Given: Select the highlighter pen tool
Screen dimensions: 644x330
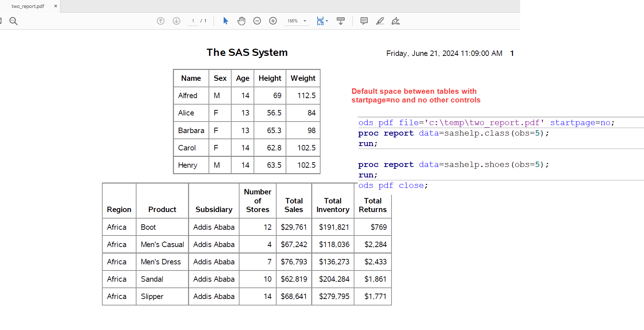Looking at the screenshot, I should tap(380, 21).
